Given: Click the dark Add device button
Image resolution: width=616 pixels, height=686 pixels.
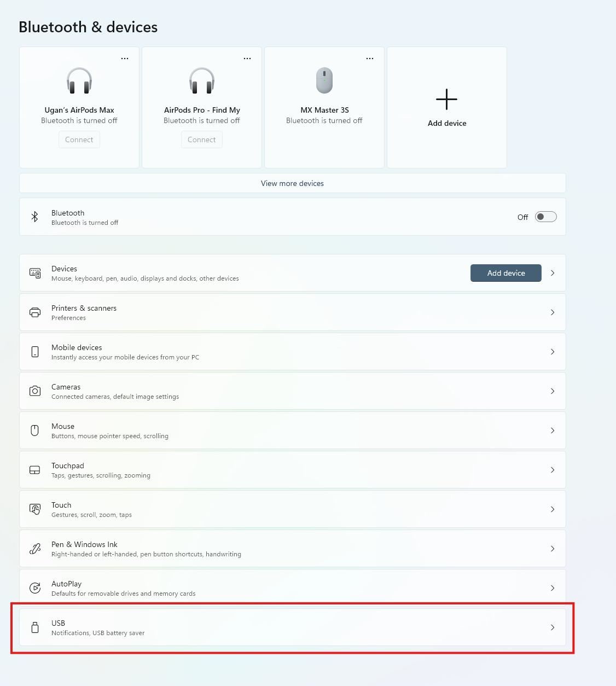Looking at the screenshot, I should (x=506, y=273).
